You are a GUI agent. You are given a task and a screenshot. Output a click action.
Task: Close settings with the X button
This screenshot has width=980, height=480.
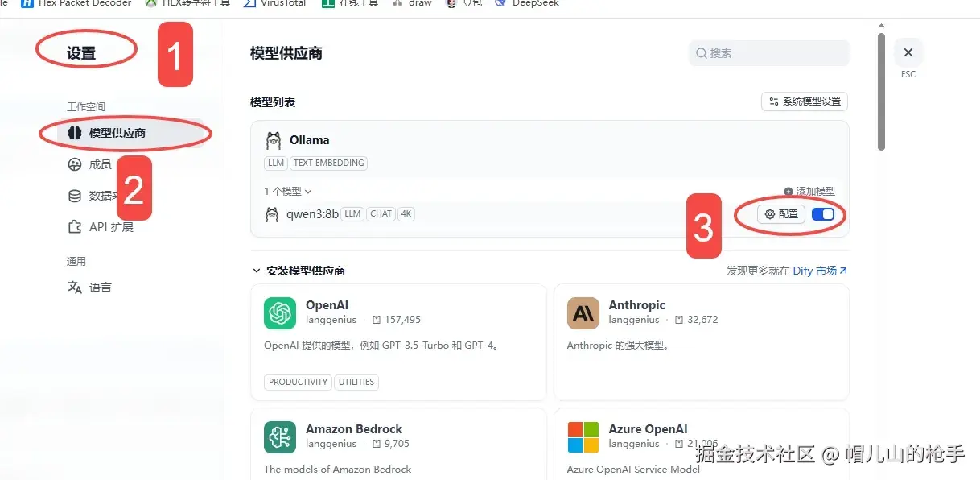(x=908, y=52)
